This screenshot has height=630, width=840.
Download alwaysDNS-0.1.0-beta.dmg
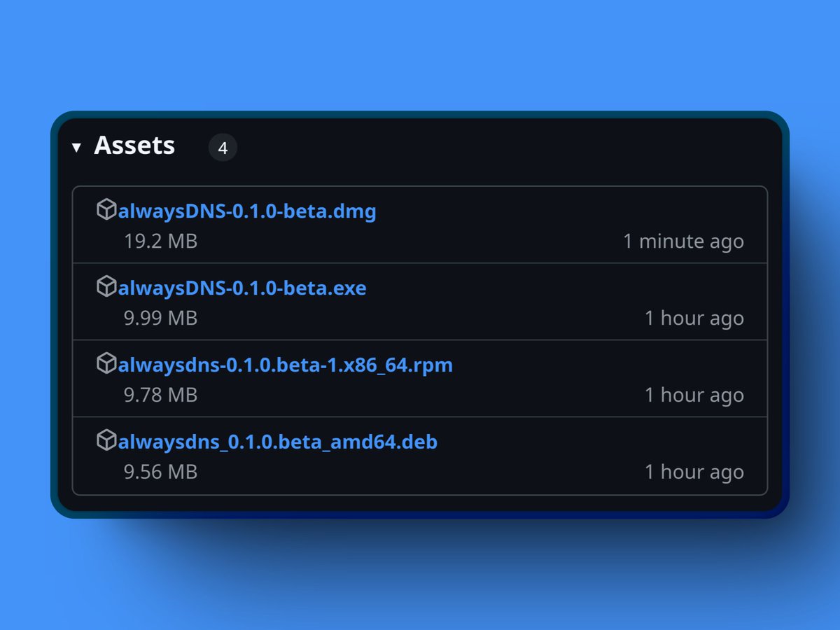tap(247, 211)
